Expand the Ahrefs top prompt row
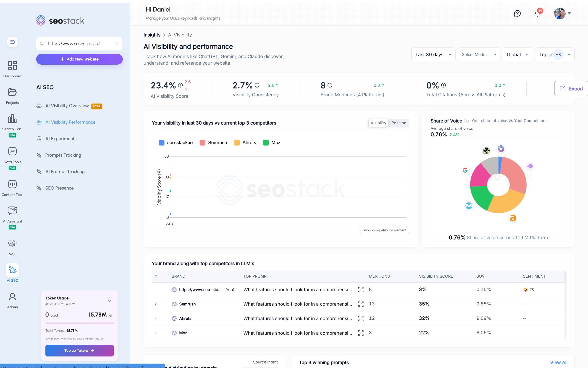The width and height of the screenshot is (588, 368). click(361, 318)
